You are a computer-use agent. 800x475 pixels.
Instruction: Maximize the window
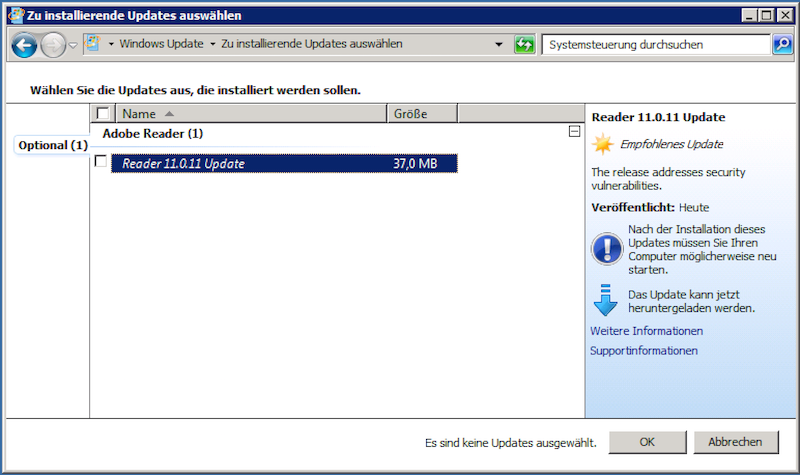tap(766, 15)
